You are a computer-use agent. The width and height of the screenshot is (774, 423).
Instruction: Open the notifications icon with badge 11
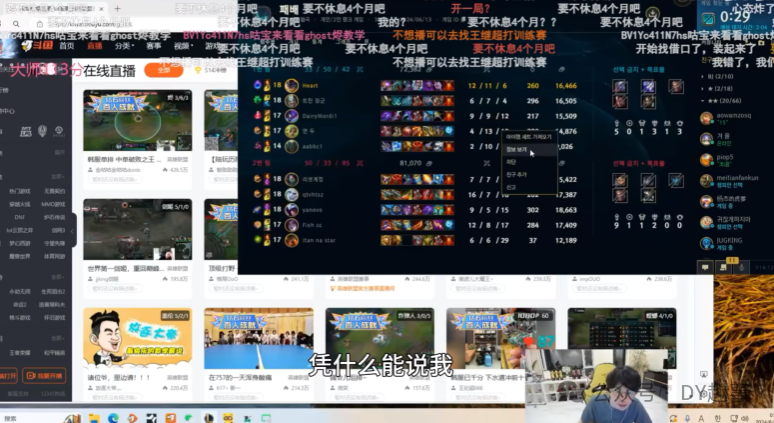pyautogui.click(x=724, y=267)
